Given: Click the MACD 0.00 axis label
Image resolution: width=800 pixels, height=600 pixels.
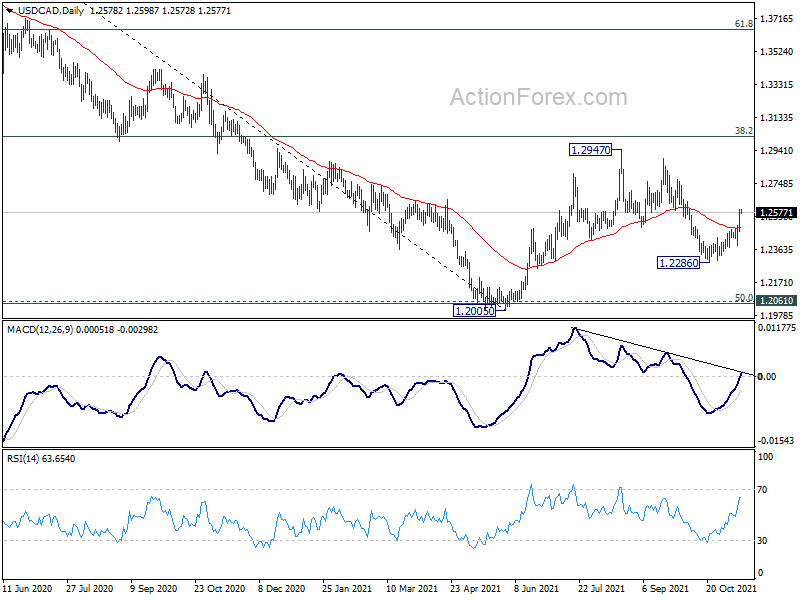Looking at the screenshot, I should 768,376.
